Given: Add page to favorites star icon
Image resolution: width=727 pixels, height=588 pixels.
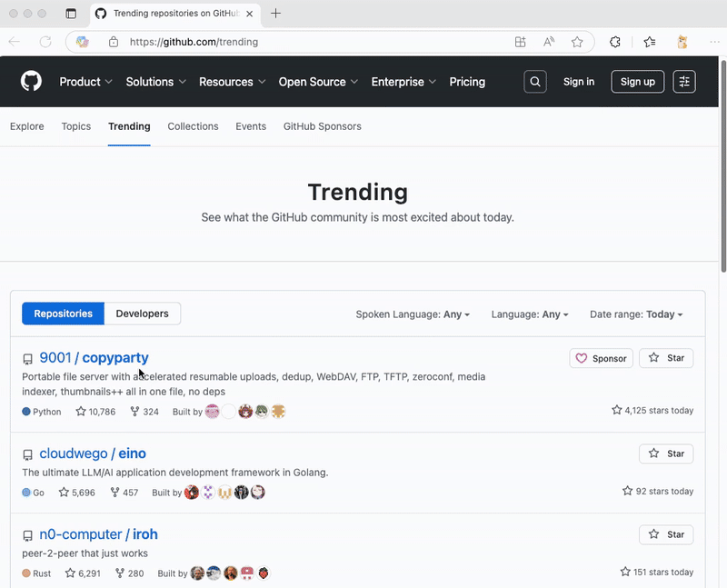Looking at the screenshot, I should [577, 42].
